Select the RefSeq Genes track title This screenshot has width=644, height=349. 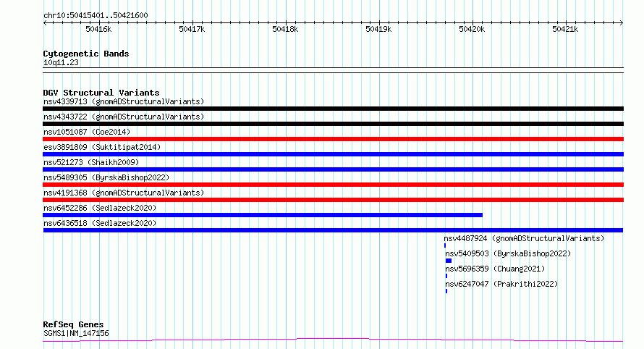click(73, 324)
